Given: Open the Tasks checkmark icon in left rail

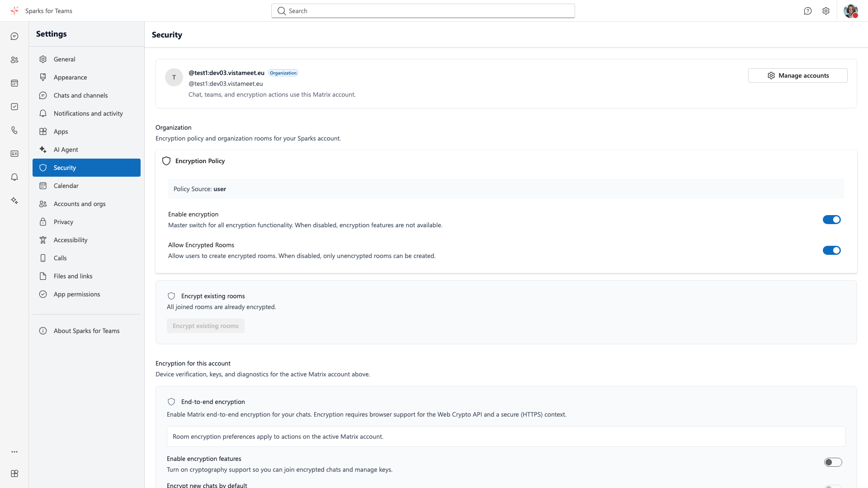Looking at the screenshot, I should (14, 107).
